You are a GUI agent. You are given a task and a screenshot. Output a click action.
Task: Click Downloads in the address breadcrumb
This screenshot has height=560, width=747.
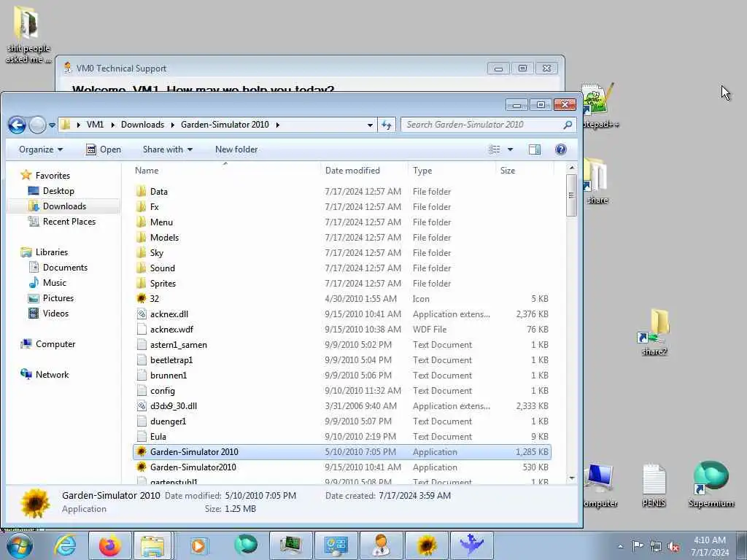pos(142,125)
